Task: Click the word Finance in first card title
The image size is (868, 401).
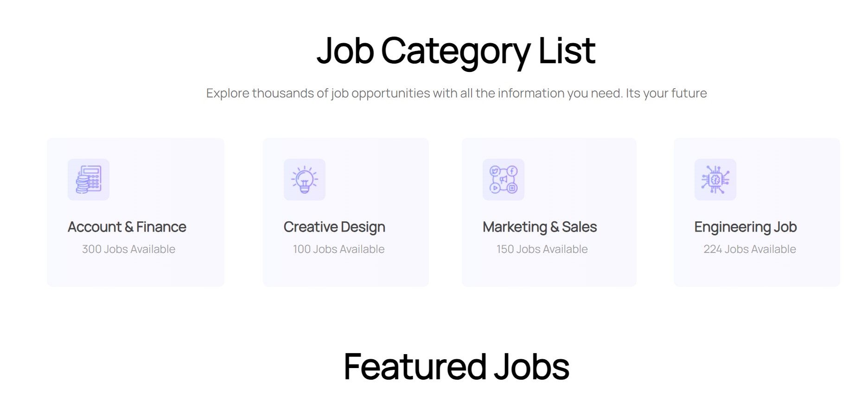Action: tap(161, 227)
